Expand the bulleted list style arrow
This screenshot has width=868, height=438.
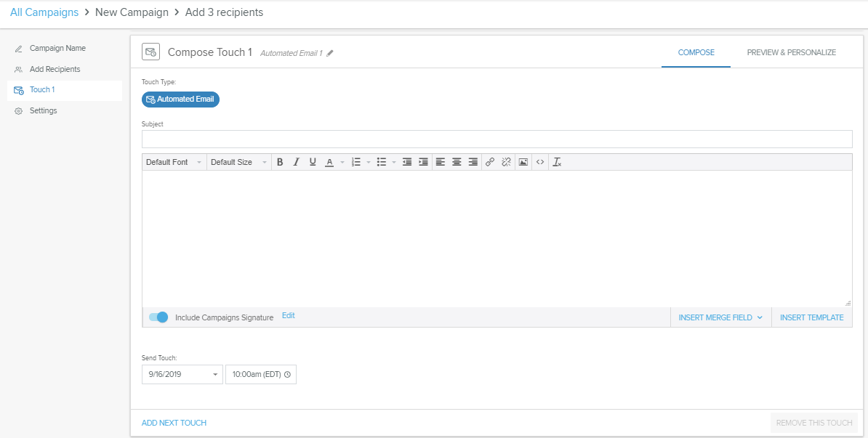[393, 162]
